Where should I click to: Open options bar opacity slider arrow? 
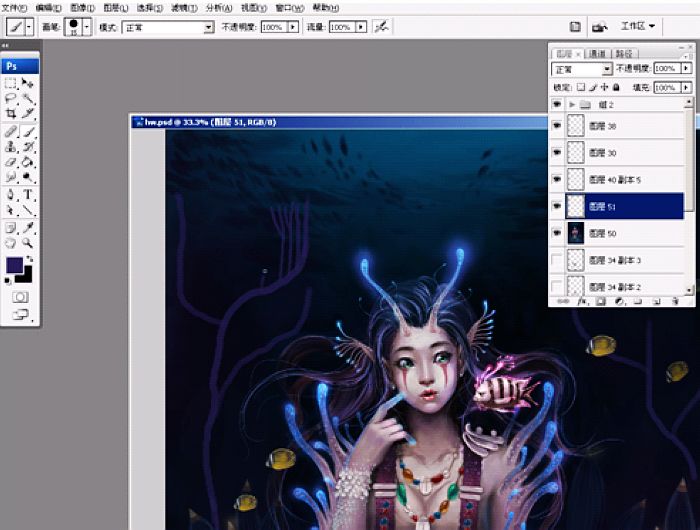pyautogui.click(x=293, y=27)
